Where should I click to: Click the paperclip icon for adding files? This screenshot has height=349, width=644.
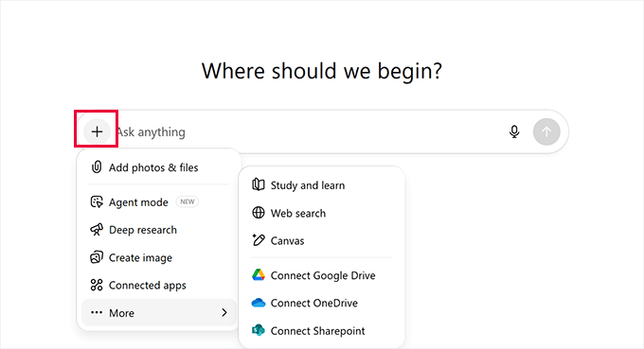pos(97,166)
